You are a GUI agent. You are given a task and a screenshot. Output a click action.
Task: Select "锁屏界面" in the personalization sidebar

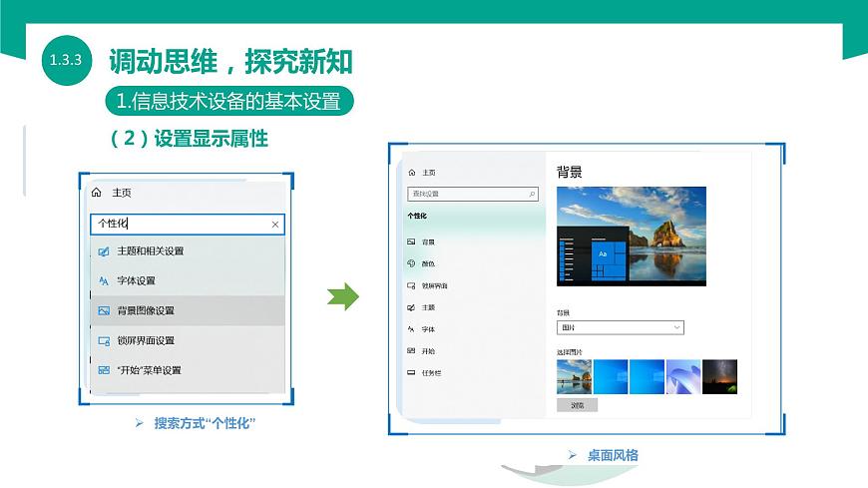point(432,285)
